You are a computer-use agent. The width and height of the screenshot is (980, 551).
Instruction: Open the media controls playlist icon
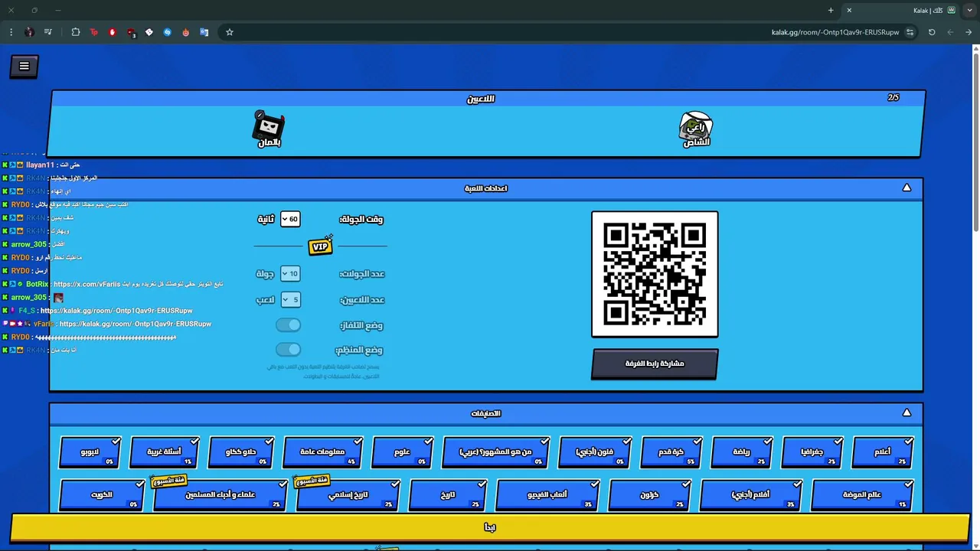[x=48, y=32]
